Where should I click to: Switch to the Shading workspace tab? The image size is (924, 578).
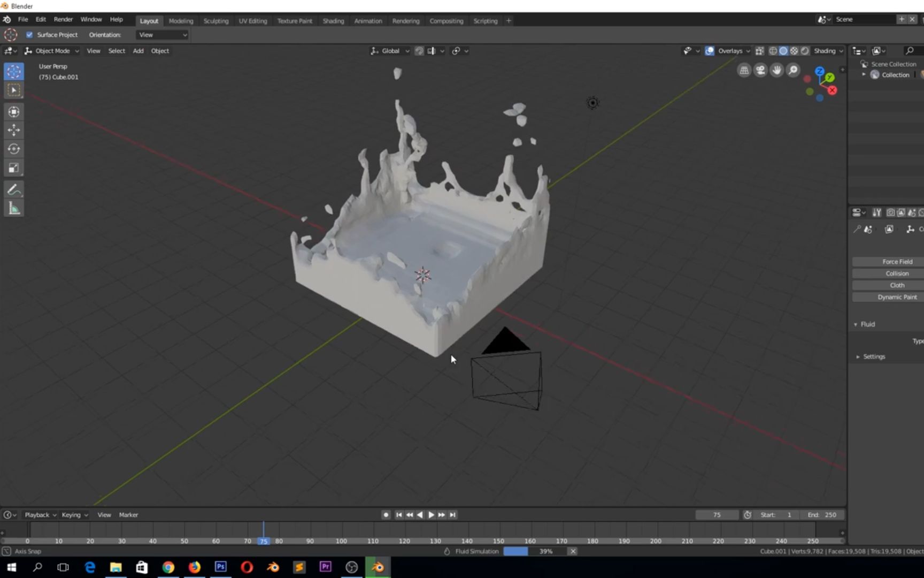(x=333, y=20)
